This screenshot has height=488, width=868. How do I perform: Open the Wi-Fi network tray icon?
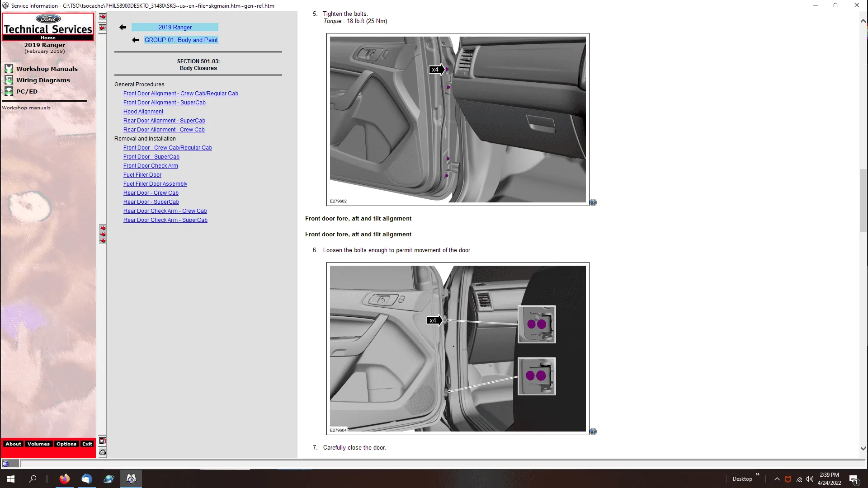(x=799, y=479)
